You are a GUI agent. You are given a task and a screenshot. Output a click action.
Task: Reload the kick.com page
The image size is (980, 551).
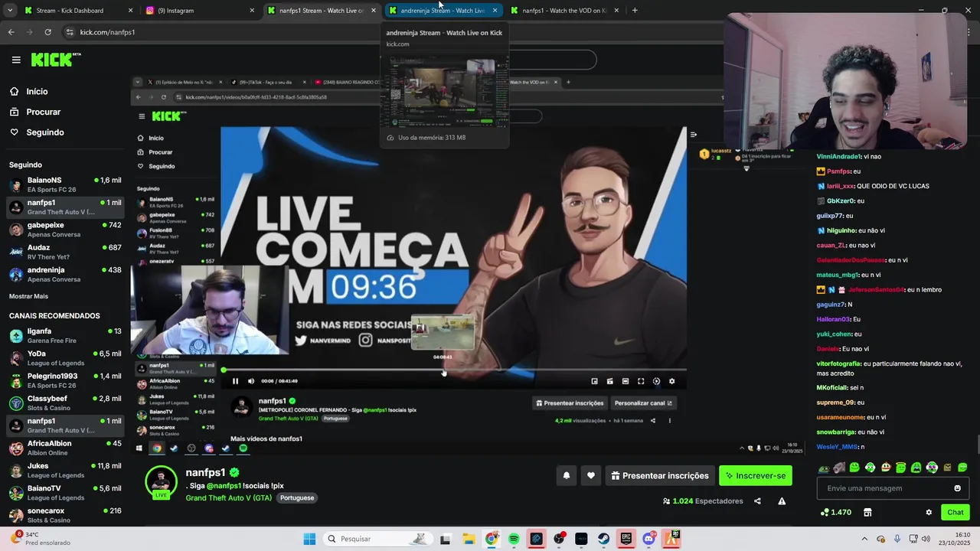[47, 32]
